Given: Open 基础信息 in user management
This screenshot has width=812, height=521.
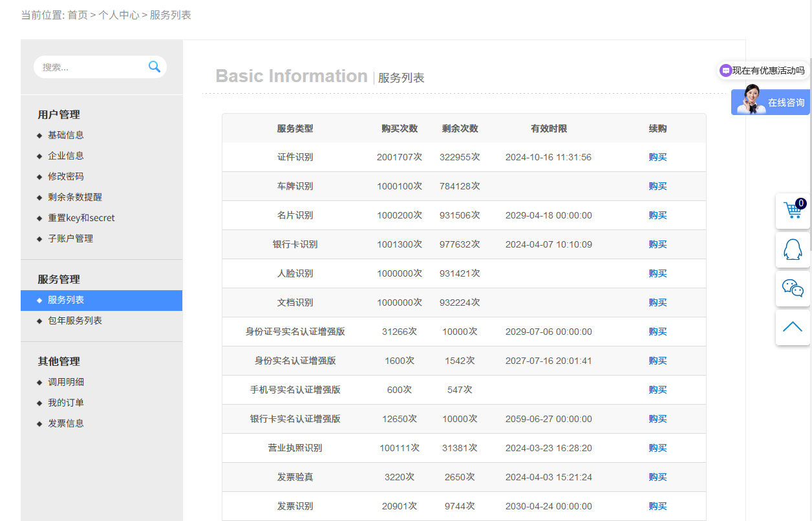Looking at the screenshot, I should 66,135.
